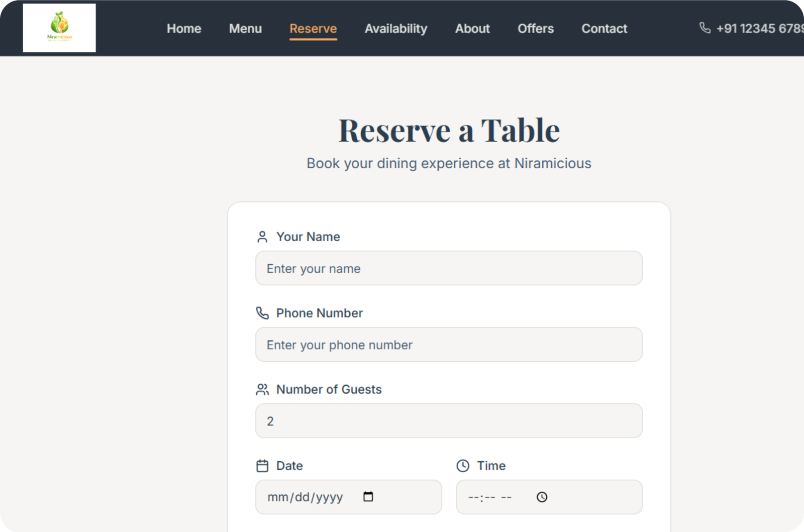Select the Reserve nav item

tap(313, 29)
